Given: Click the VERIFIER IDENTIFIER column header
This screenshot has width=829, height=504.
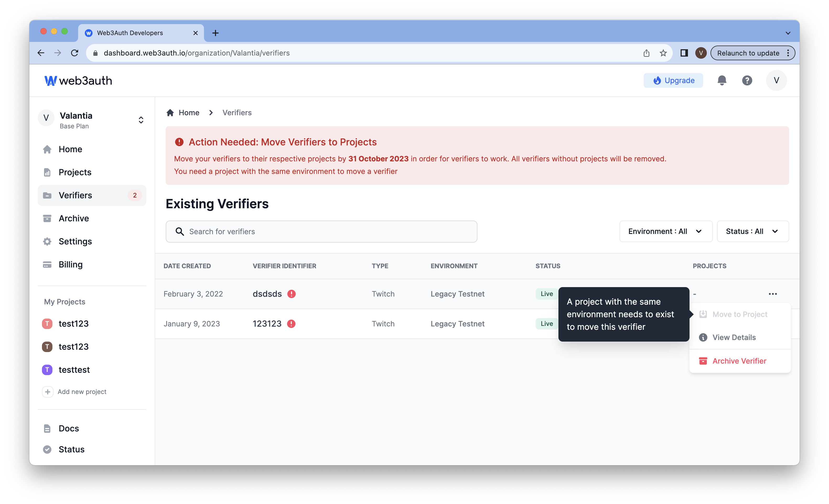Looking at the screenshot, I should click(284, 266).
